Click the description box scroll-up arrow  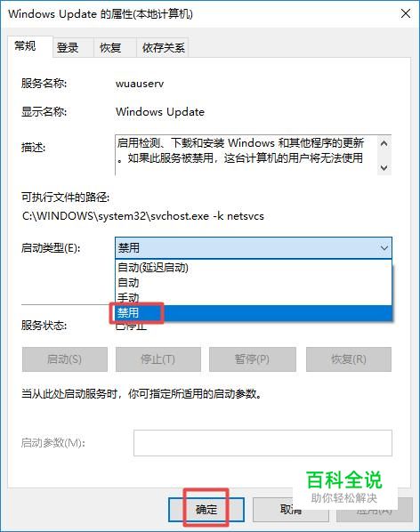[384, 143]
